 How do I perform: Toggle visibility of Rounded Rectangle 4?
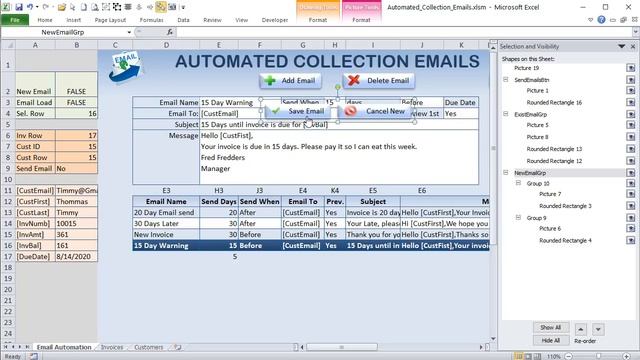coord(631,240)
